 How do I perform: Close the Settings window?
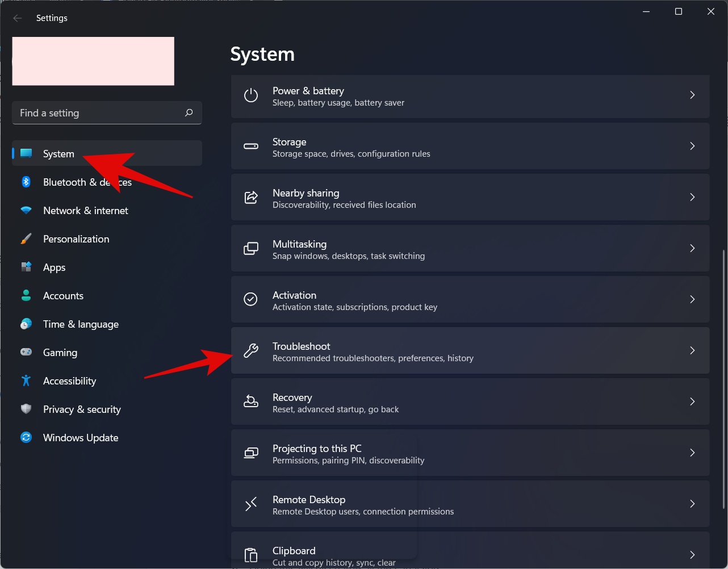coord(711,11)
